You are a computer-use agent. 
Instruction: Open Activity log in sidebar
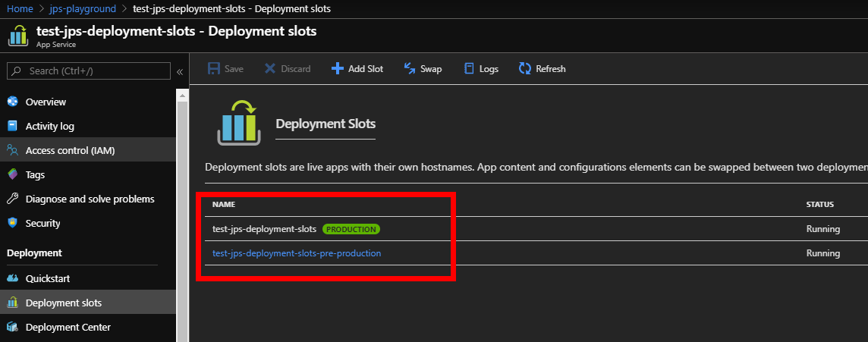(x=49, y=126)
